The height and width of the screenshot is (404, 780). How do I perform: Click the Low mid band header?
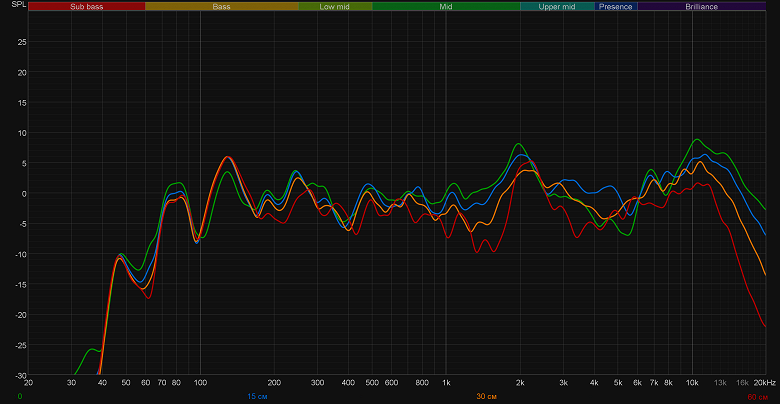click(335, 6)
